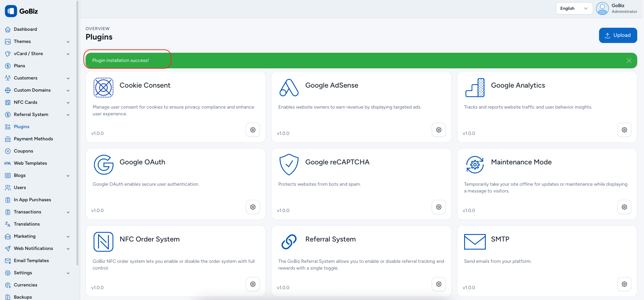The width and height of the screenshot is (644, 300).
Task: Click the administrator profile avatar
Action: (x=602, y=8)
